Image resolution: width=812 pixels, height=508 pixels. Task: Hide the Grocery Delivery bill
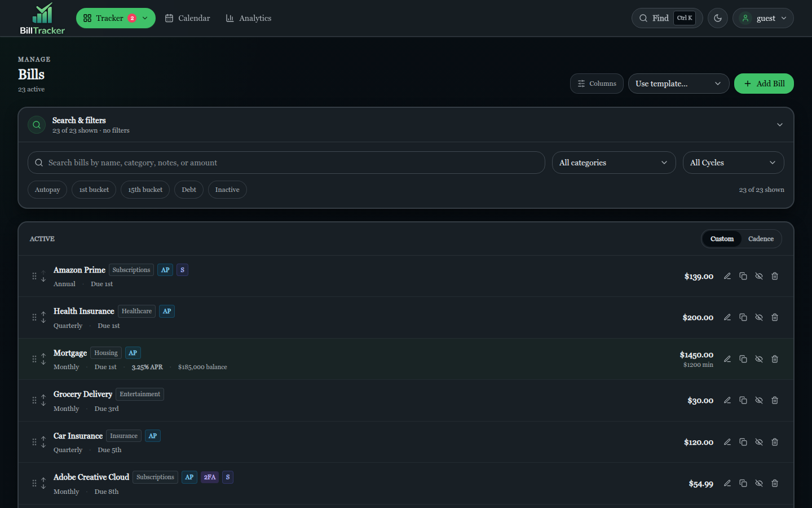tap(759, 400)
